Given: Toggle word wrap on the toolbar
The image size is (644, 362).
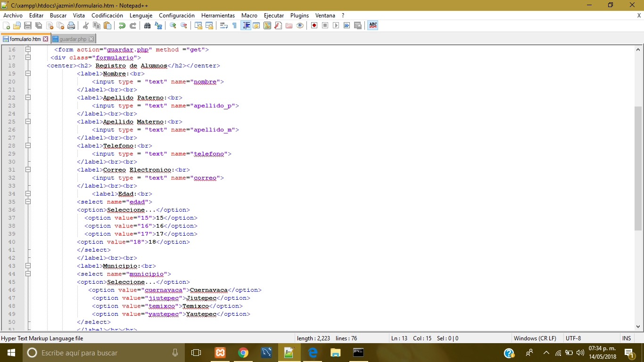Looking at the screenshot, I should point(223,25).
